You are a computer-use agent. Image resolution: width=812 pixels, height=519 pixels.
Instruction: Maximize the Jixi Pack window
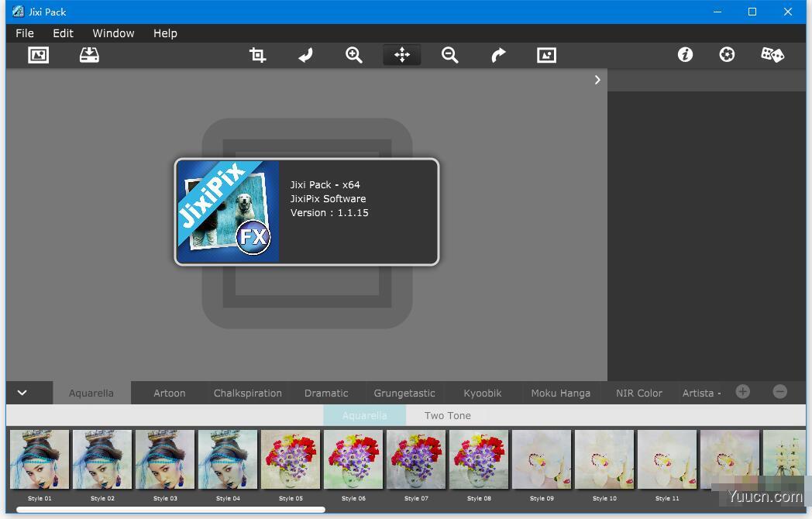752,12
